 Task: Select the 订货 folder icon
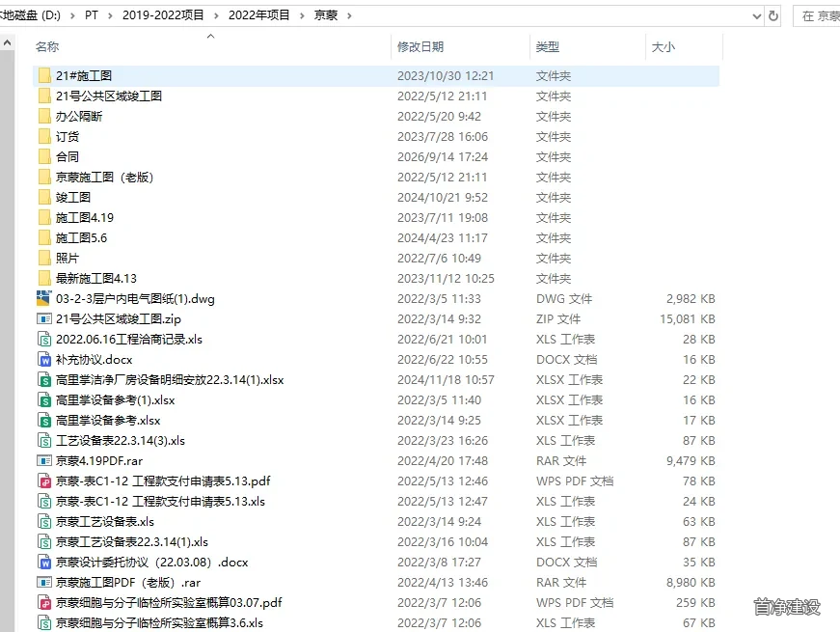(44, 137)
